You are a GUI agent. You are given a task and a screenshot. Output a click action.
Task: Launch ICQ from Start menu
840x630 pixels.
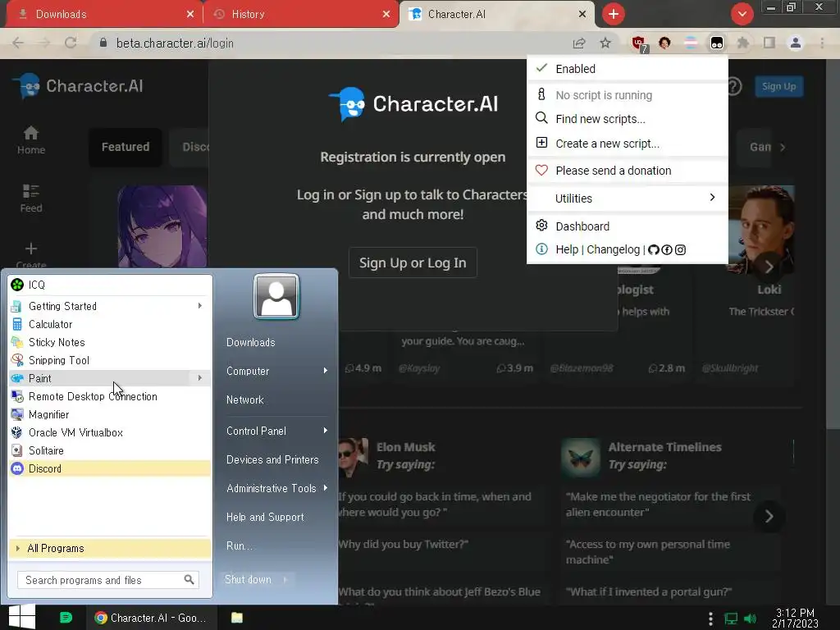click(110, 285)
